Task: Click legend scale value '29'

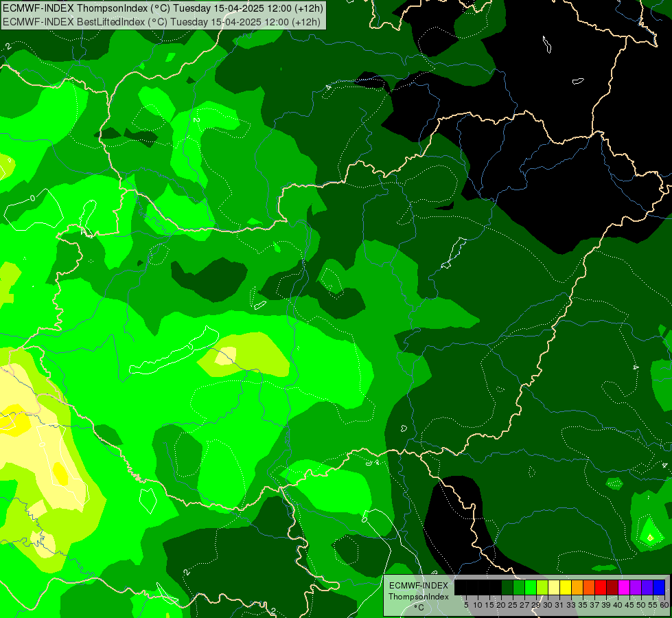Action: [536, 605]
